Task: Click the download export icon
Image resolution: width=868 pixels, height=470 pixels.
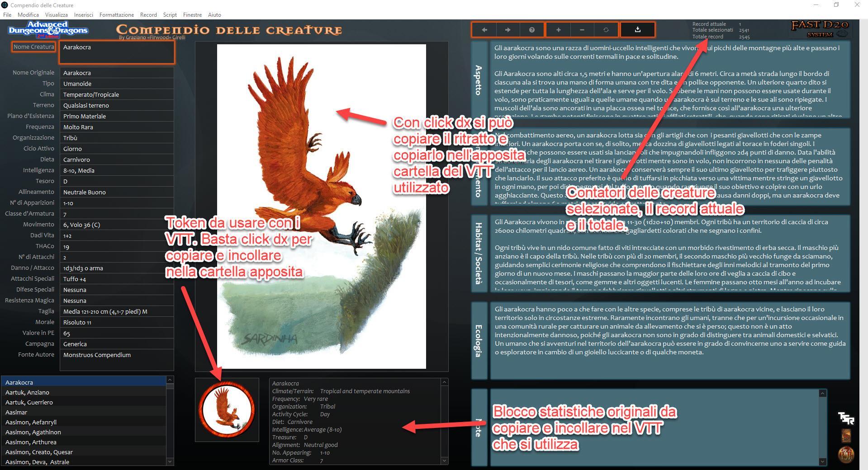Action: pyautogui.click(x=637, y=30)
